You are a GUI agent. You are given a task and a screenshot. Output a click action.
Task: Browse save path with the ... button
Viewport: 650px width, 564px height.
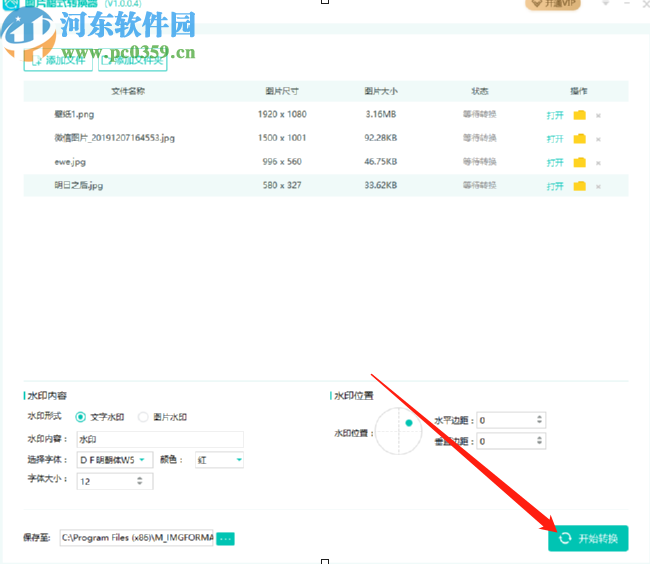pos(226,539)
